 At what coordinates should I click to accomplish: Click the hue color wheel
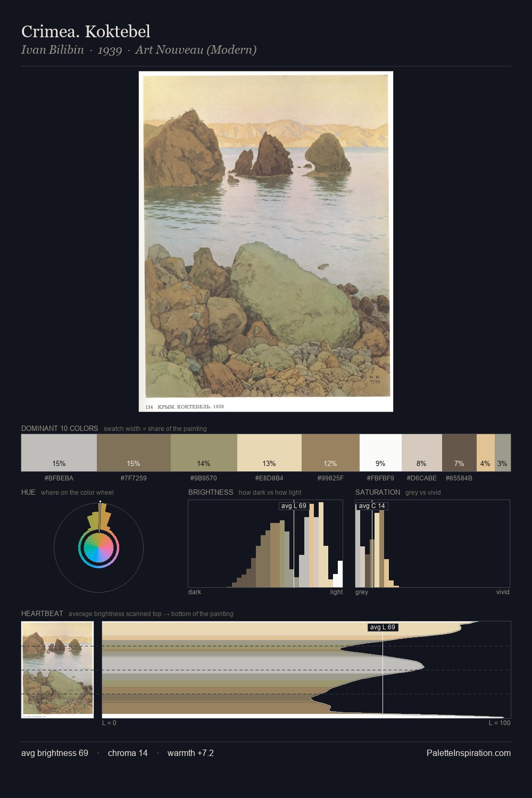tap(98, 547)
